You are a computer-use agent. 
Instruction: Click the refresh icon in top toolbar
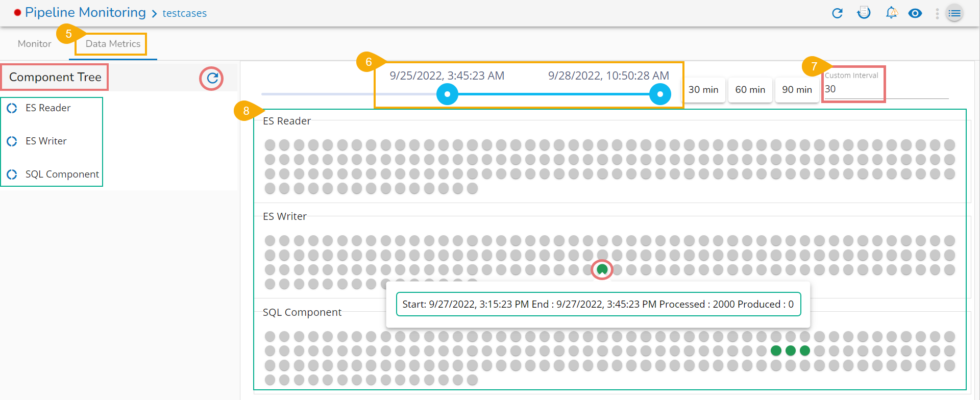837,13
